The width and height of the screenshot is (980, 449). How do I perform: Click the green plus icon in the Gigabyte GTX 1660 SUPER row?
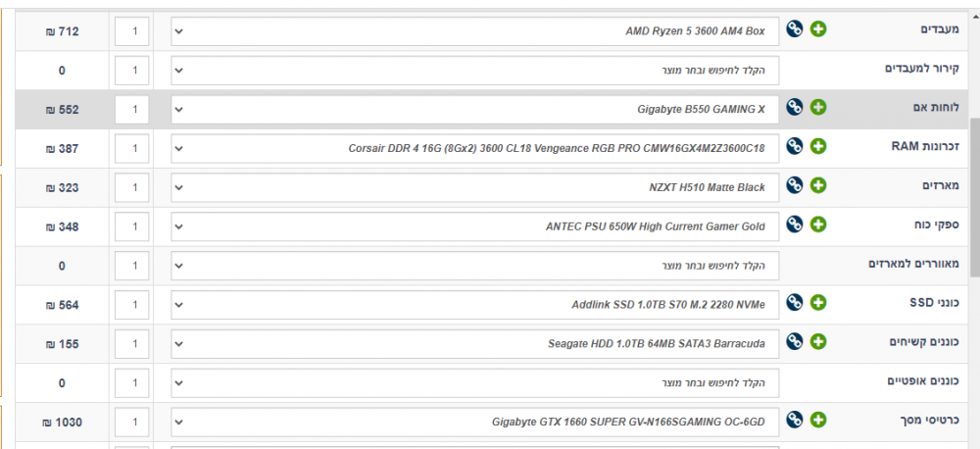pos(818,420)
